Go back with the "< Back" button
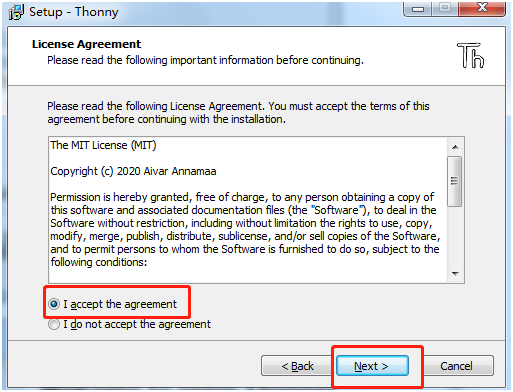Viewport: 513px width, 392px height. click(x=297, y=366)
